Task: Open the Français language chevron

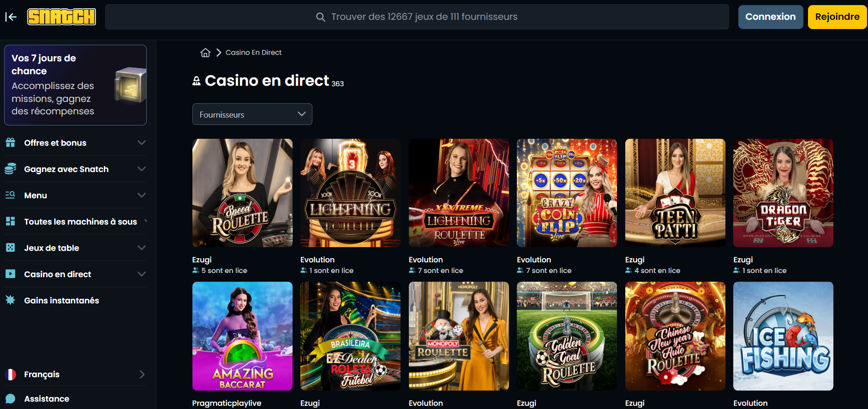Action: [x=142, y=374]
